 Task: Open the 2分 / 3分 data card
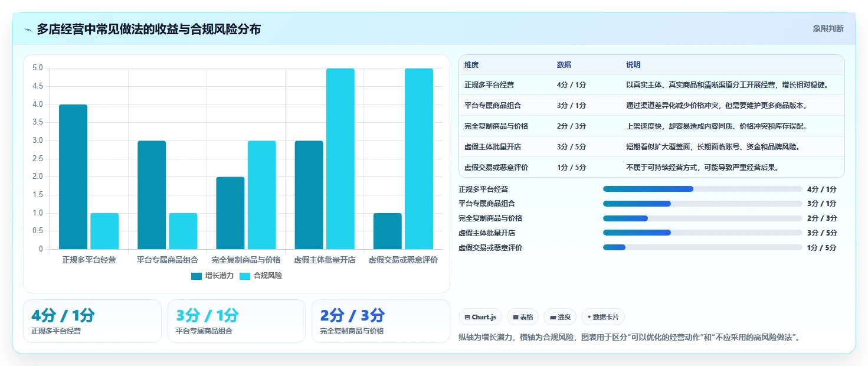click(381, 321)
